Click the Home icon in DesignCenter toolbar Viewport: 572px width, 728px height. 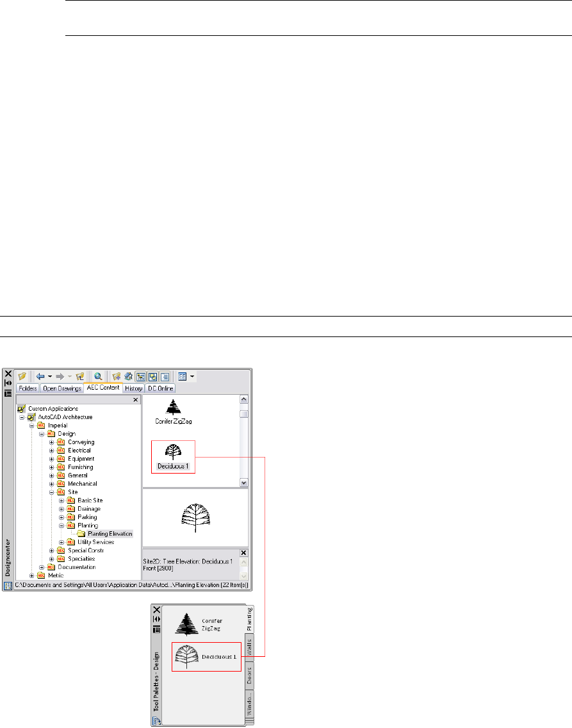click(129, 377)
